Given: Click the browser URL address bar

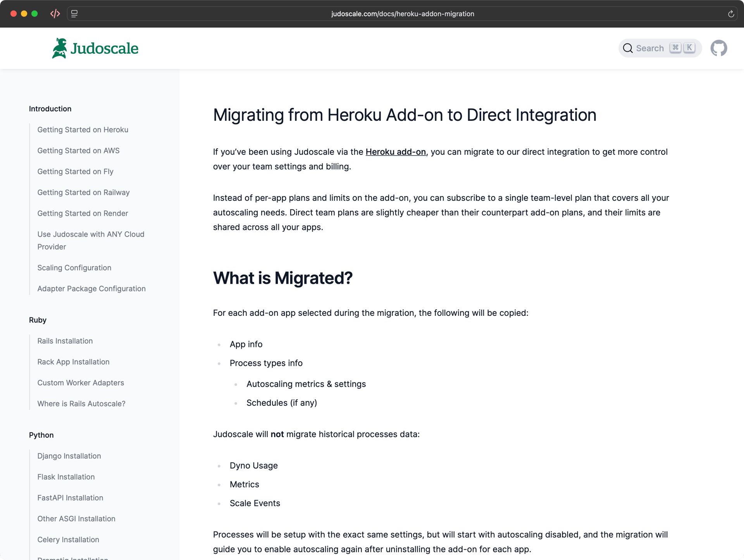Looking at the screenshot, I should click(402, 14).
